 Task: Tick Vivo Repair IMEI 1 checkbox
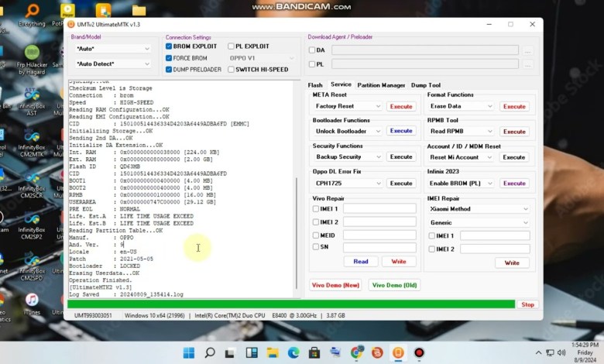click(316, 209)
